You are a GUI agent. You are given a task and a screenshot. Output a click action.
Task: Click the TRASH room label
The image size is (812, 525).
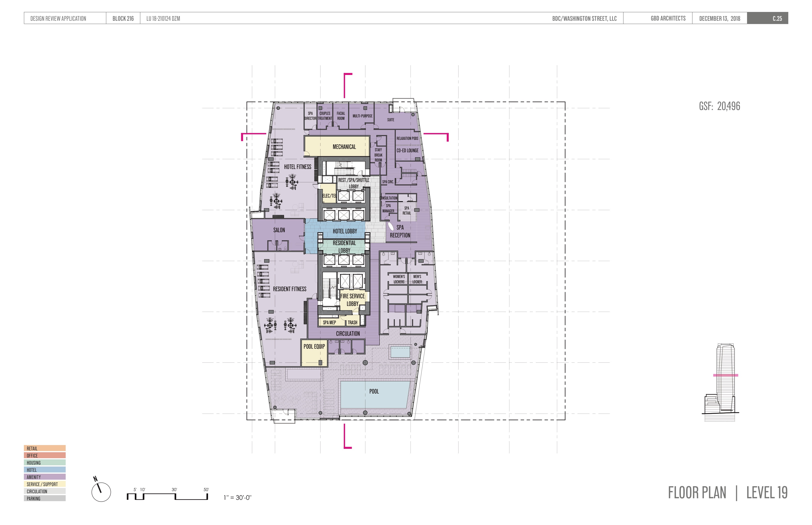[x=353, y=322]
